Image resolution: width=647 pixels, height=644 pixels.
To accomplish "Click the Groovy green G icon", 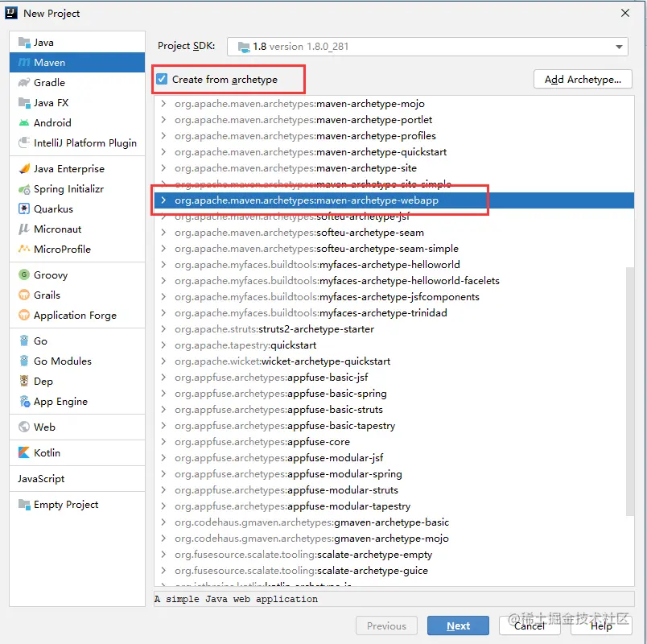I will point(24,275).
